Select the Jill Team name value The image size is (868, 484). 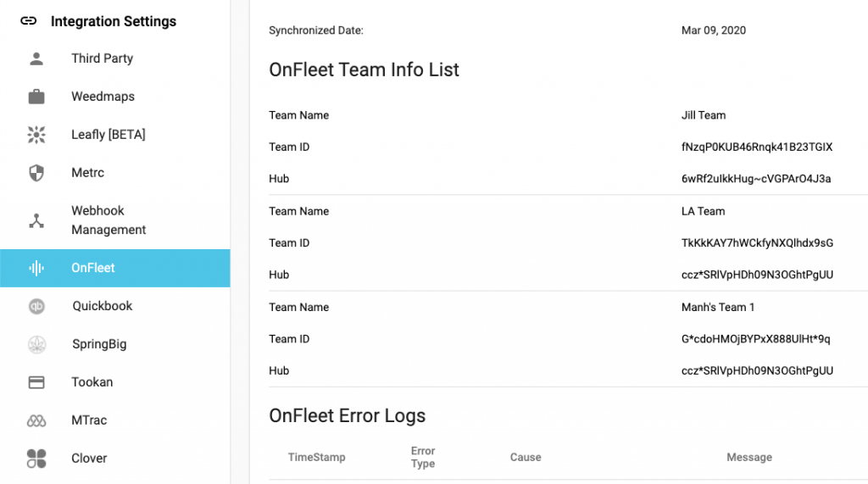(x=704, y=115)
